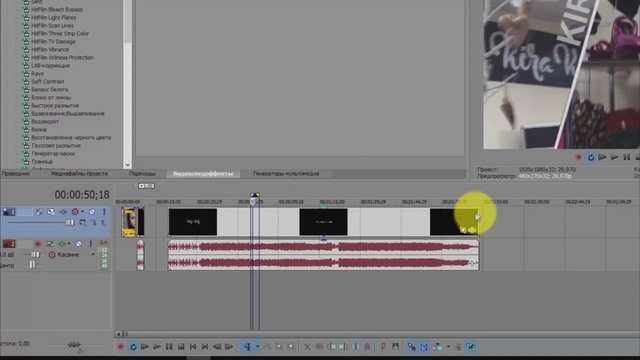
Task: Click the Play button in the timeline transport
Action: [157, 347]
